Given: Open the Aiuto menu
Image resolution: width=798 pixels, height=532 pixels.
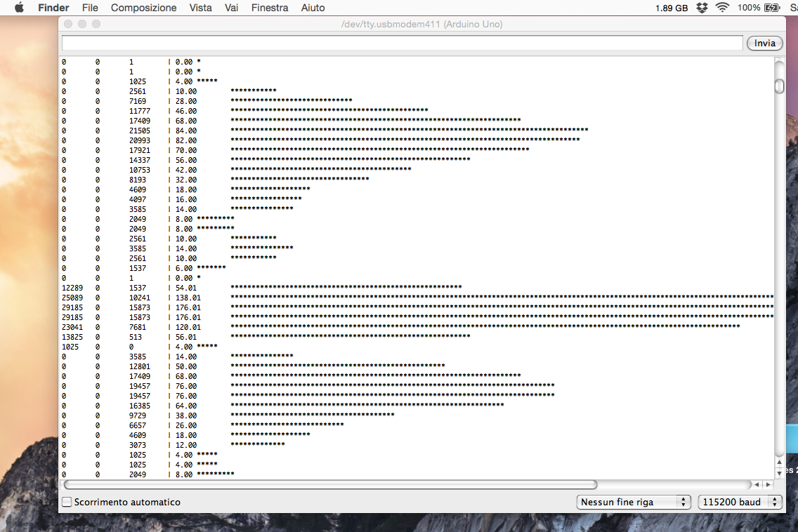Looking at the screenshot, I should tap(312, 8).
